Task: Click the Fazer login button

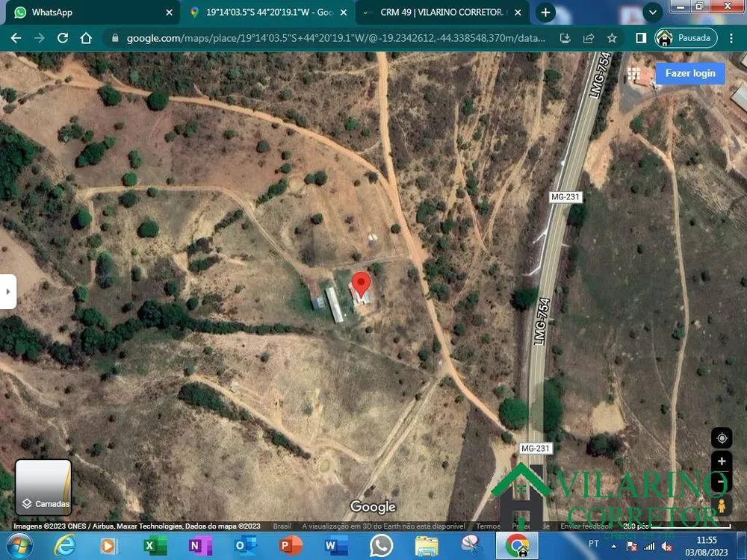Action: pos(690,73)
